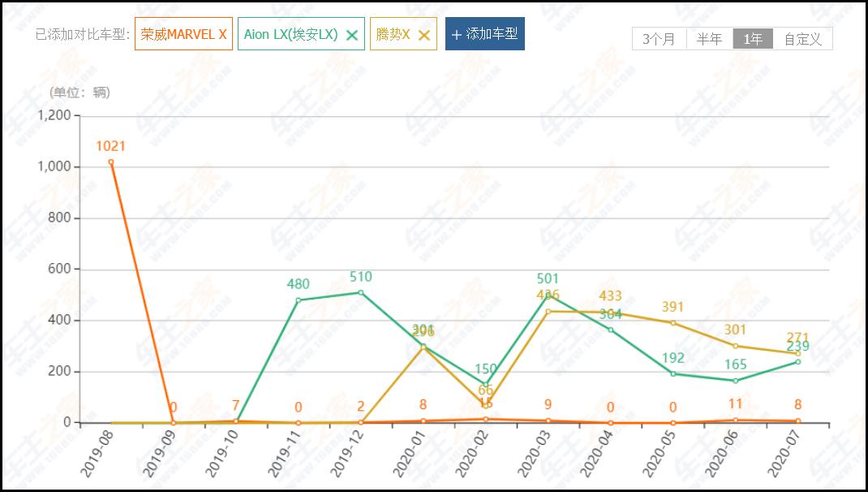Click the 510 data point on green line
The width and height of the screenshot is (868, 492).
(359, 291)
